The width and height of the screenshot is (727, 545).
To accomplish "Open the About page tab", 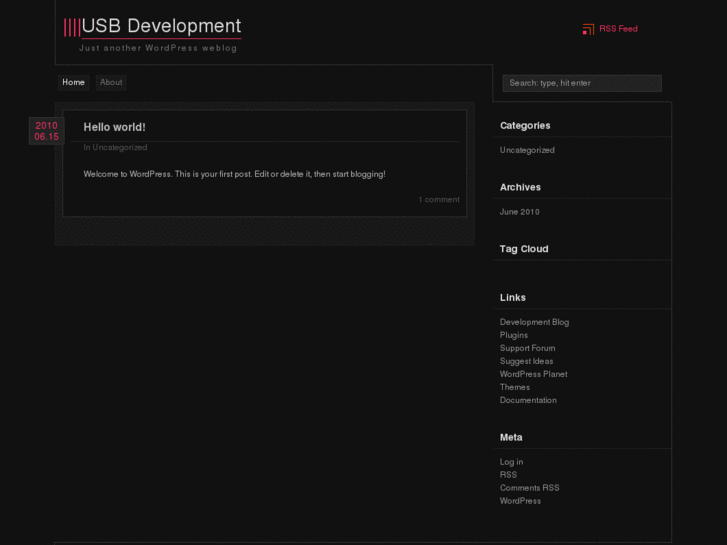I will 111,82.
